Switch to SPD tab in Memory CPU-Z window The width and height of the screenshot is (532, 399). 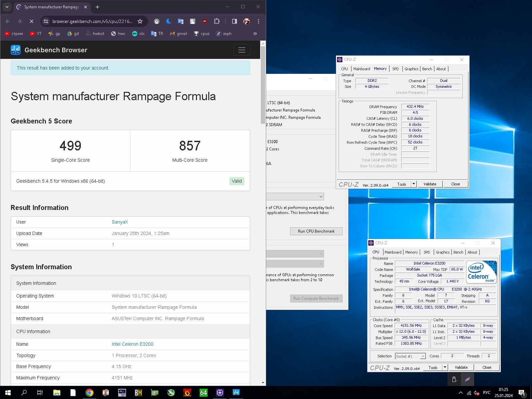(395, 69)
